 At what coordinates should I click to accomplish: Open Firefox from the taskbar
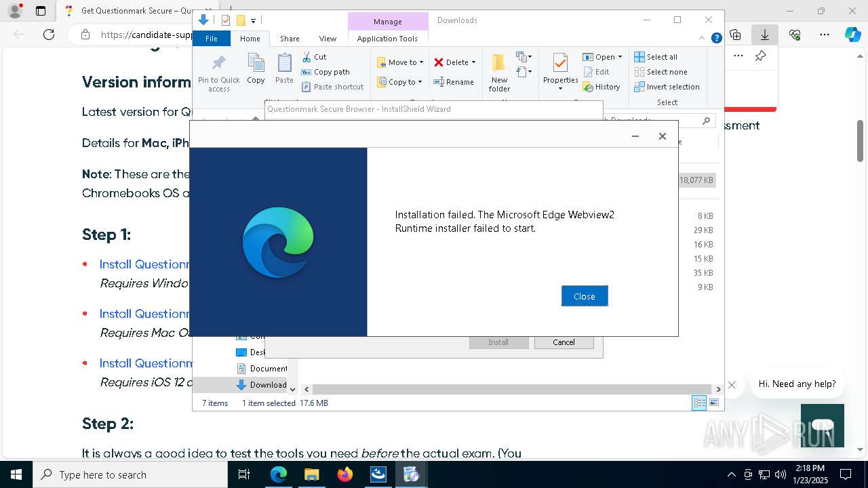[x=345, y=474]
